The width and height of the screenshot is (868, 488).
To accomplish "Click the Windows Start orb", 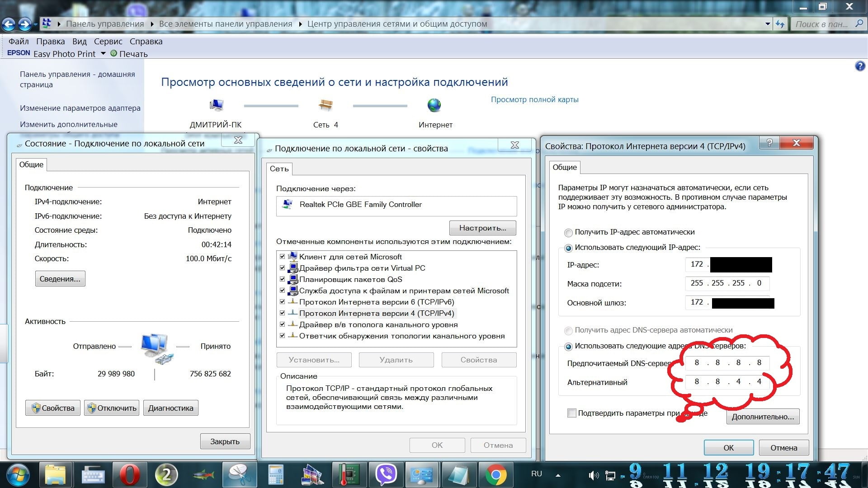I will coord(17,475).
